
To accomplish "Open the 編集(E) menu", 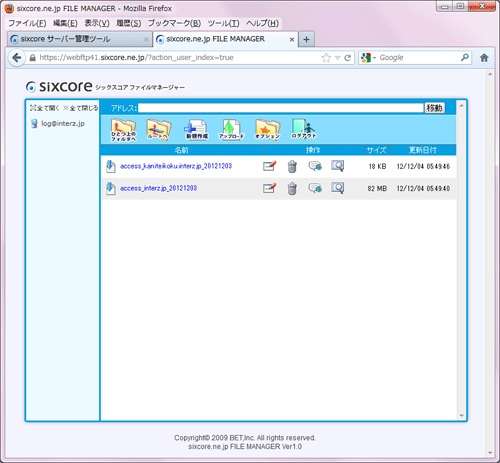I will [65, 23].
